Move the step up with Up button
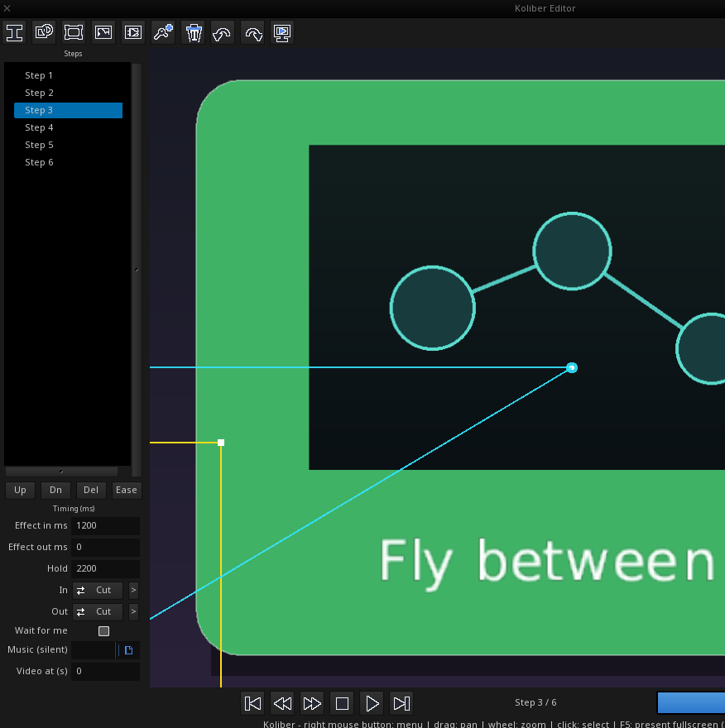The image size is (725, 728). click(20, 490)
